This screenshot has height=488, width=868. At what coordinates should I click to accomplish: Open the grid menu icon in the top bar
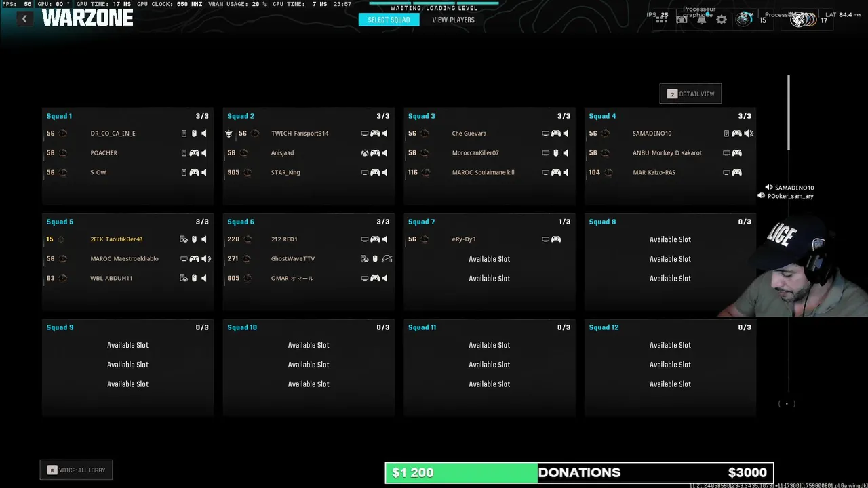coord(662,20)
